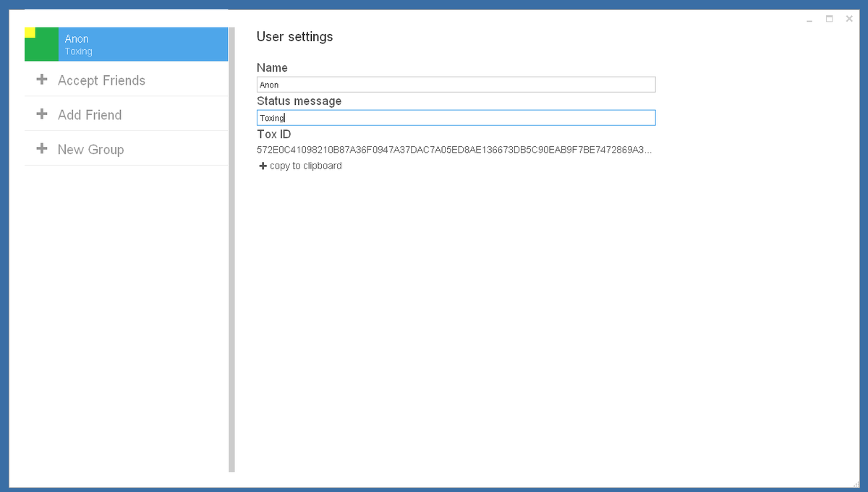
Task: Click the Status message label
Action: click(299, 101)
